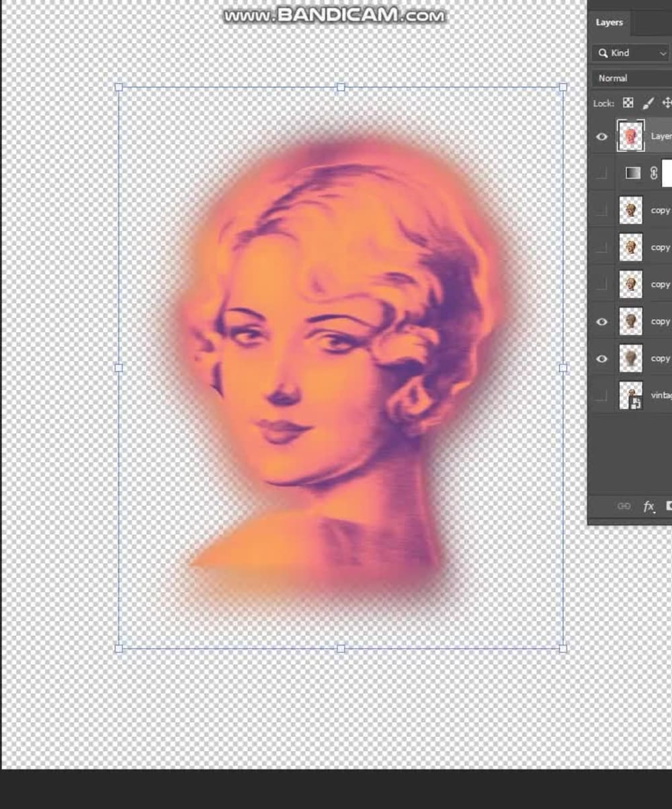The height and width of the screenshot is (809, 672).
Task: Open the Kind filter dropdown
Action: click(632, 53)
